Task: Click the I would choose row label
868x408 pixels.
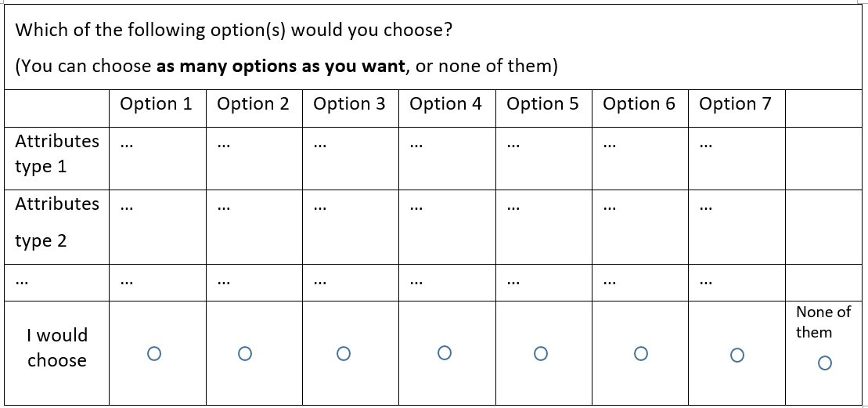Action: (57, 348)
